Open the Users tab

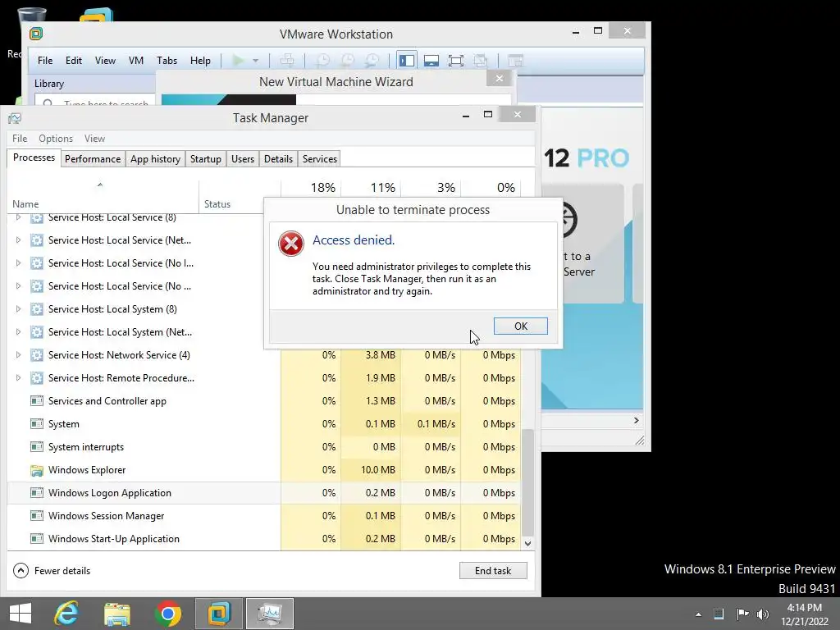tap(243, 158)
